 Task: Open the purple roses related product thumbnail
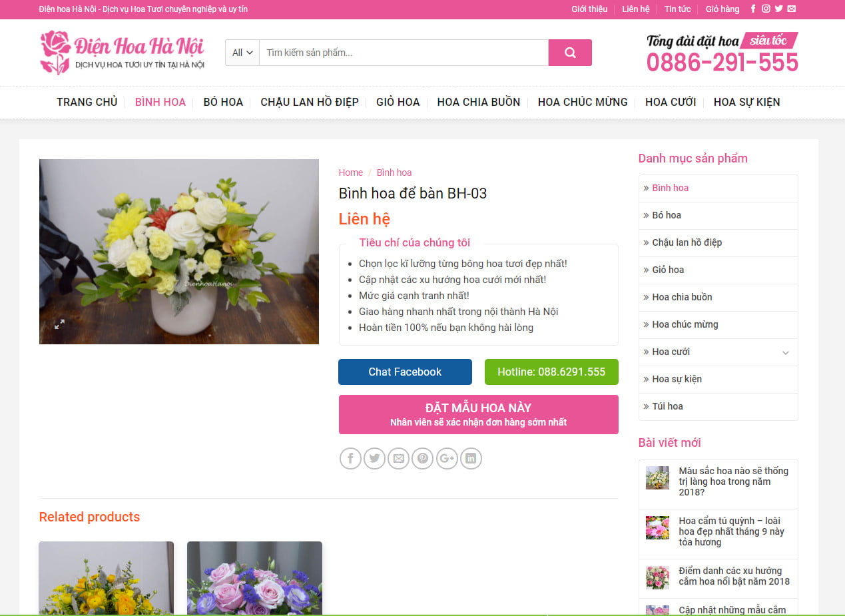click(254, 578)
